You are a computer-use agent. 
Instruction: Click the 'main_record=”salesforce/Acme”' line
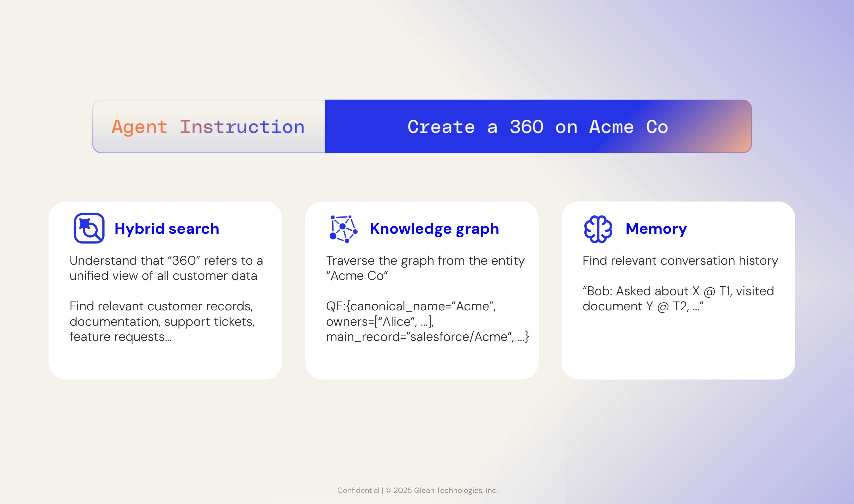[427, 337]
